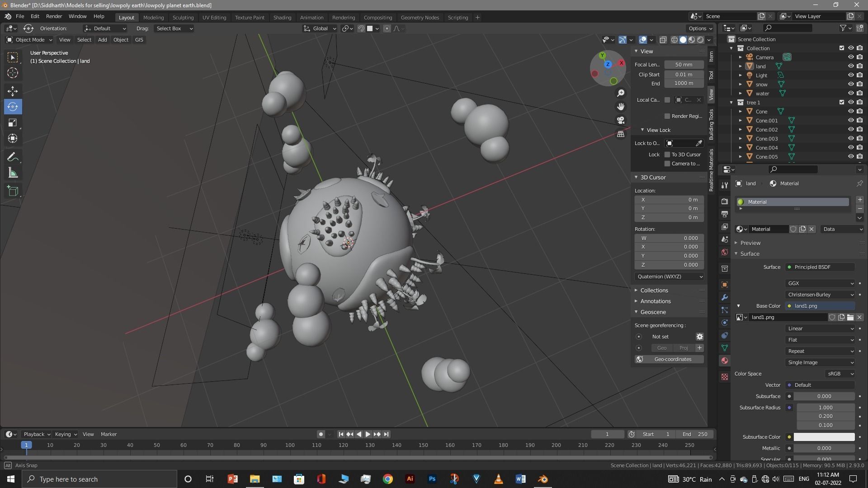Switch to material preview shading

(691, 40)
